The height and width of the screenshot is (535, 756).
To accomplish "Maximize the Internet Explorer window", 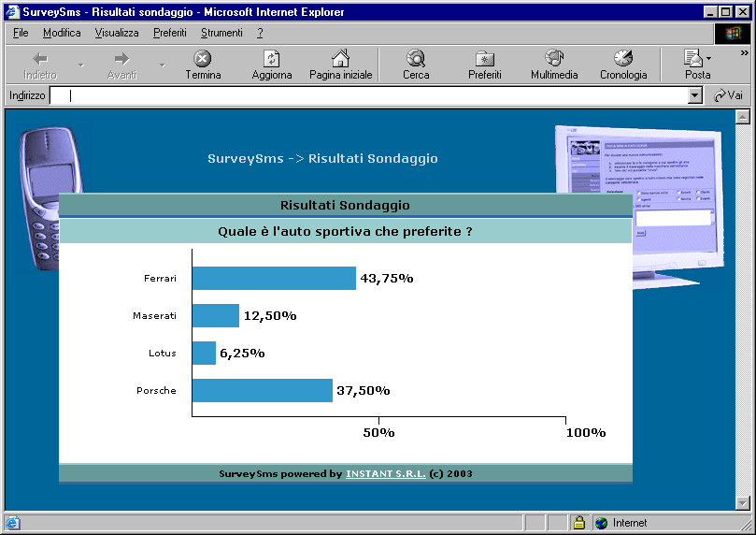I will click(725, 11).
